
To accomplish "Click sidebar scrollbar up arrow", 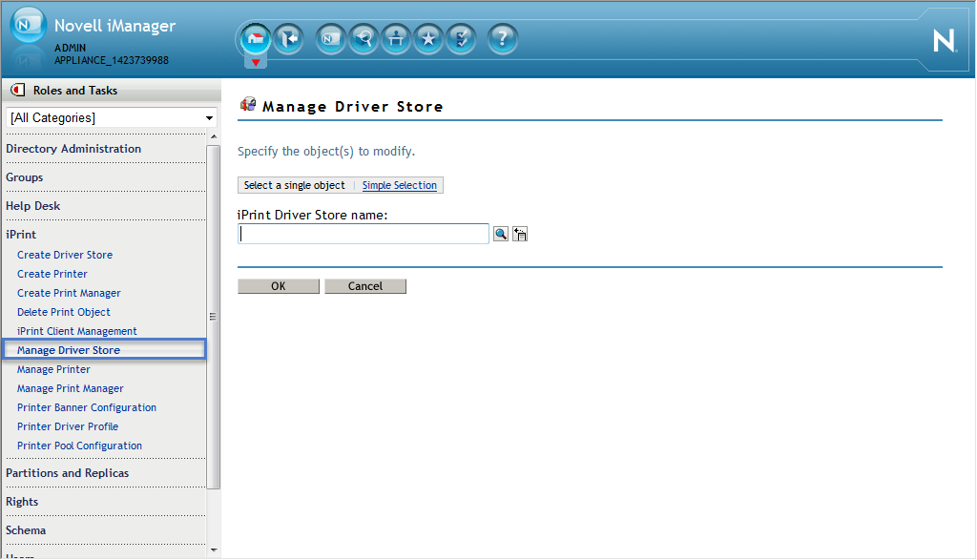I will pyautogui.click(x=214, y=137).
